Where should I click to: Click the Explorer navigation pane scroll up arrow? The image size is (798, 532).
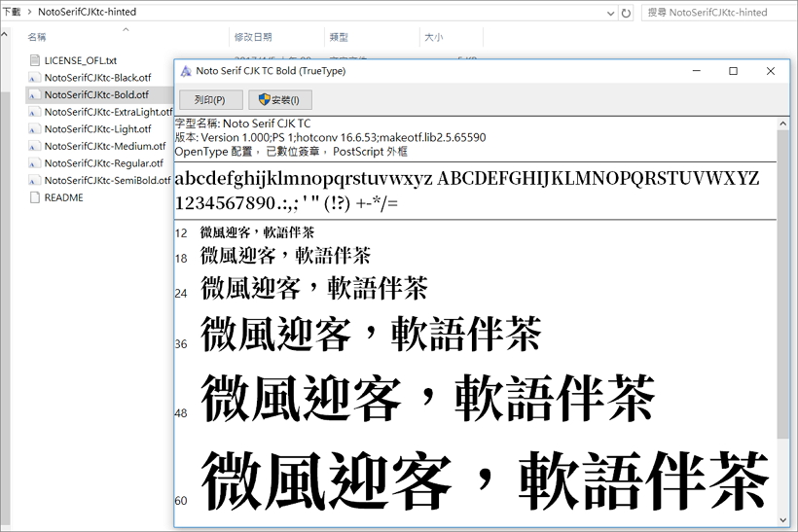[5, 35]
